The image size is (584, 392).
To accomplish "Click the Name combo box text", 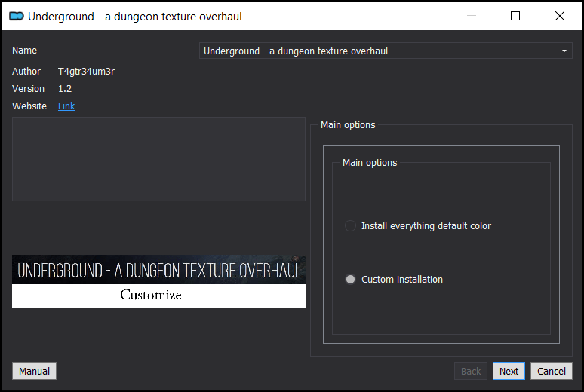I will [296, 51].
